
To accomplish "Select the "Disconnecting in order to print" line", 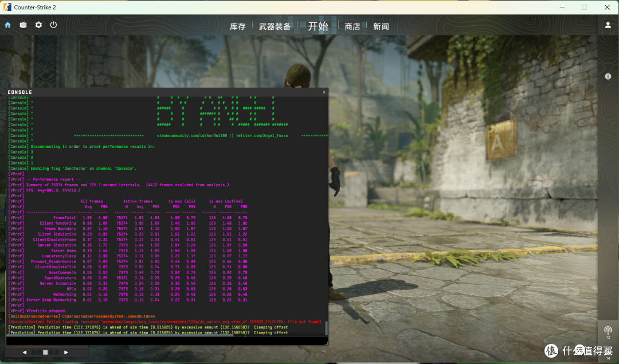I will point(81,147).
